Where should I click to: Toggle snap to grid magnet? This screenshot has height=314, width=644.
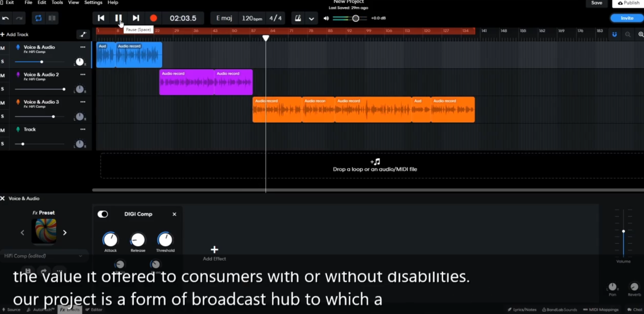(x=615, y=34)
